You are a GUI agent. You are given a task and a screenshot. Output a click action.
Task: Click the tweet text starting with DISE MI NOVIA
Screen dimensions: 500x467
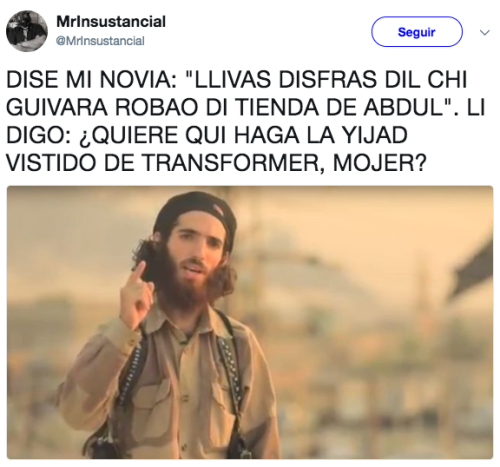[246, 121]
